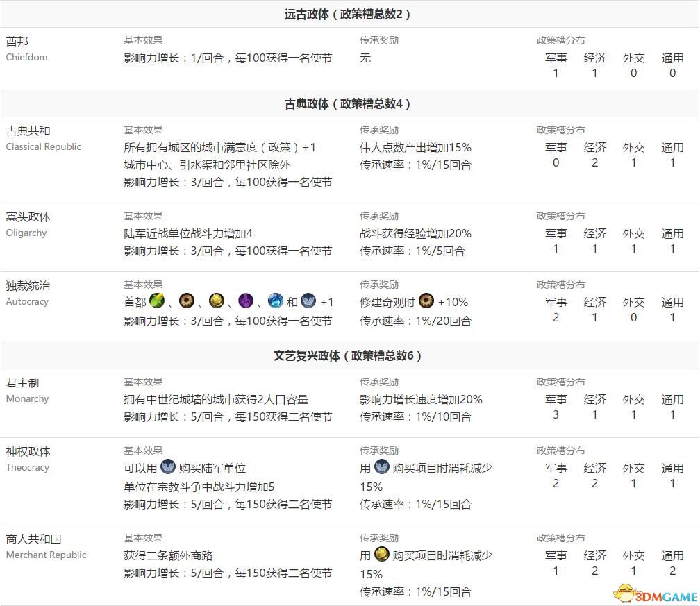Select the government name 商人共和国
Viewport: 700px width, 606px height.
point(33,539)
